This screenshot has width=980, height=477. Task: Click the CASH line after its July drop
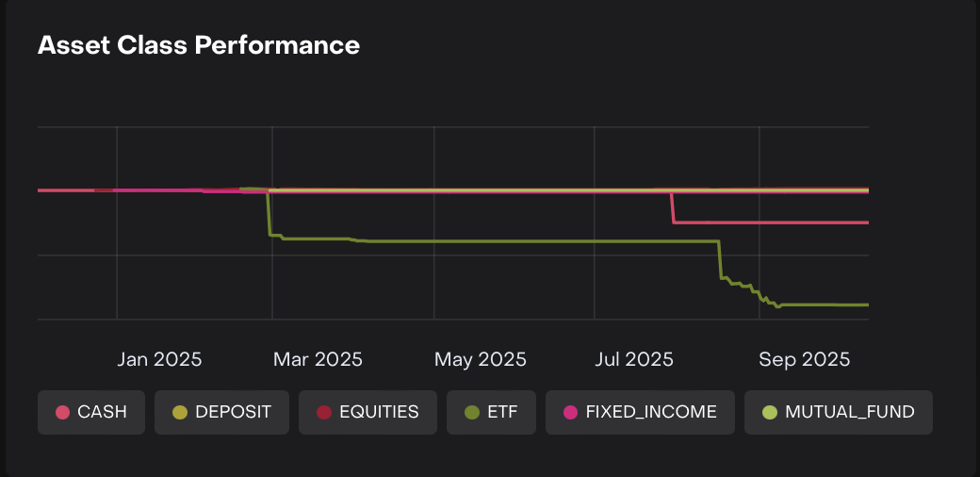pos(773,222)
